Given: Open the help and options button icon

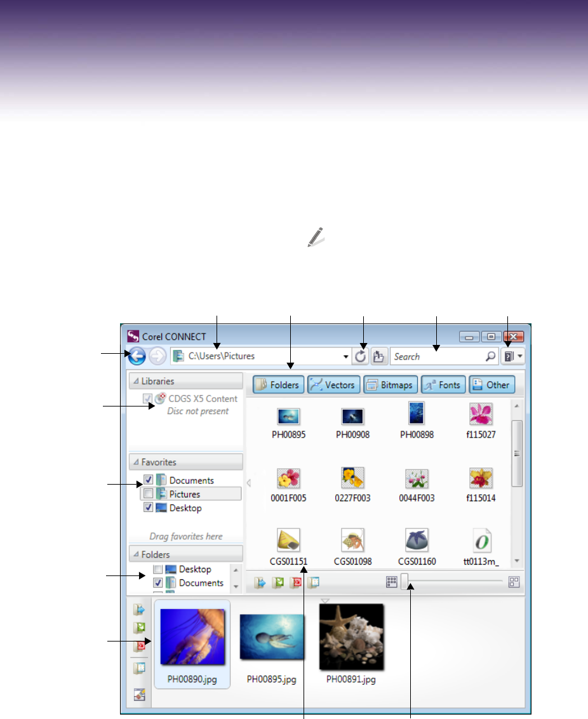Looking at the screenshot, I should 509,356.
